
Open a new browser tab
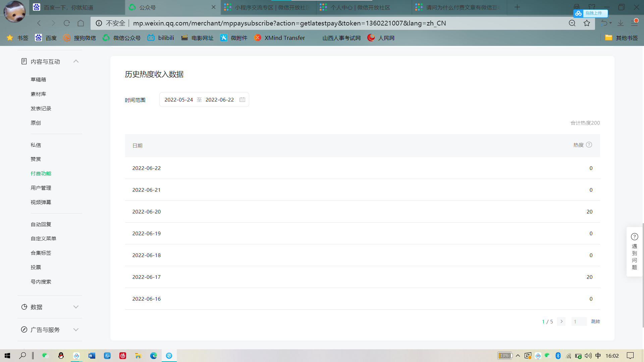tap(517, 7)
